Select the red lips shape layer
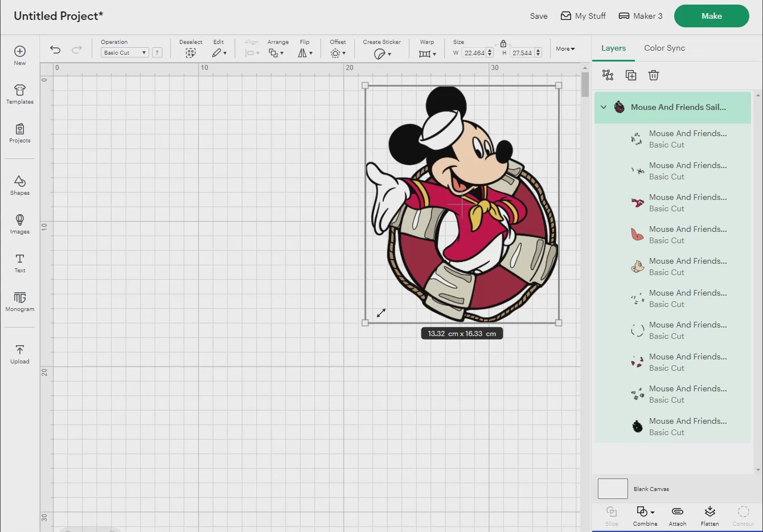763x532 pixels. [672, 235]
